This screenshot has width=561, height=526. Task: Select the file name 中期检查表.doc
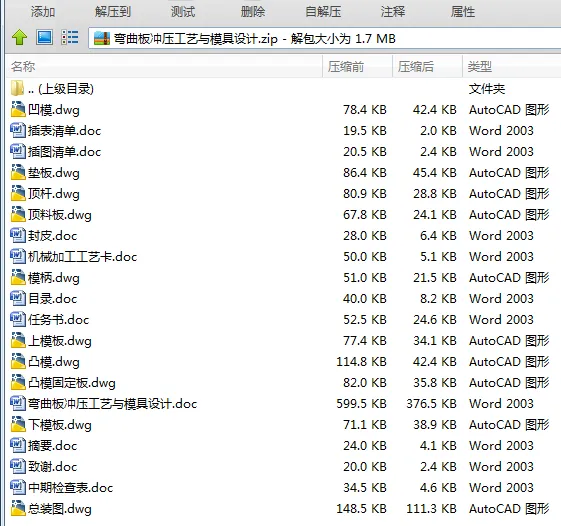tap(70, 488)
